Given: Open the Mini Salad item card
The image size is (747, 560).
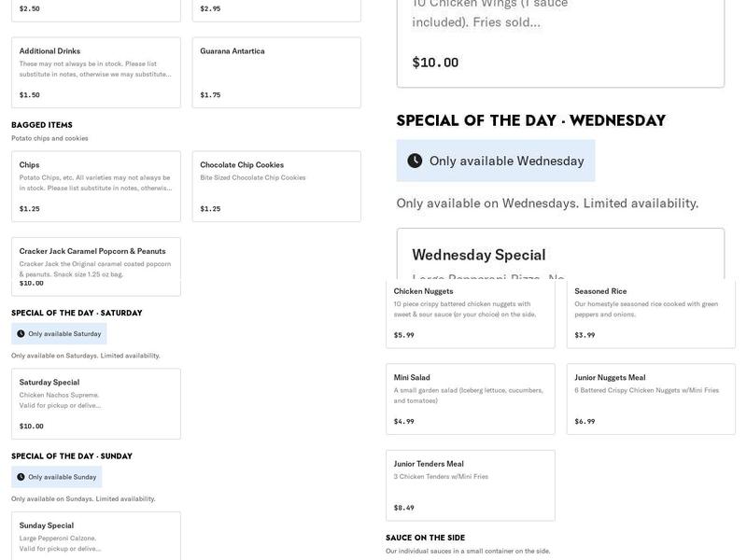Looking at the screenshot, I should pyautogui.click(x=470, y=399).
